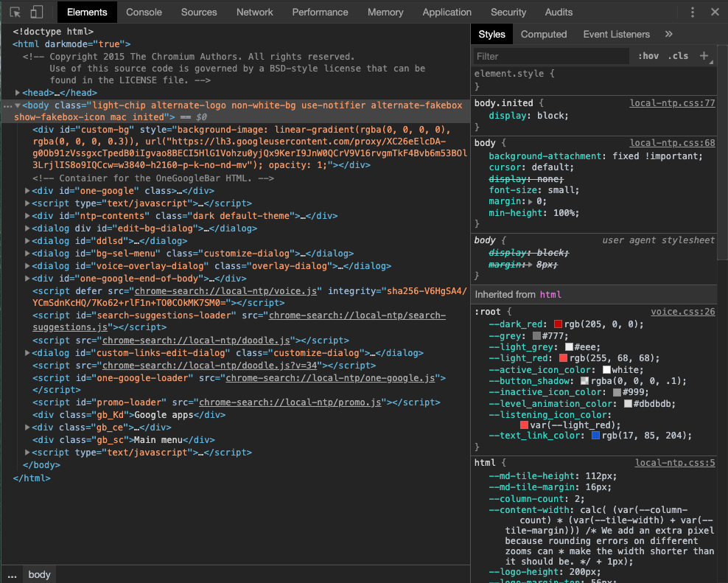Screen dimensions: 728x583
Task: Click the breadcrumb ellipsis at the bottom
Action: pos(12,575)
